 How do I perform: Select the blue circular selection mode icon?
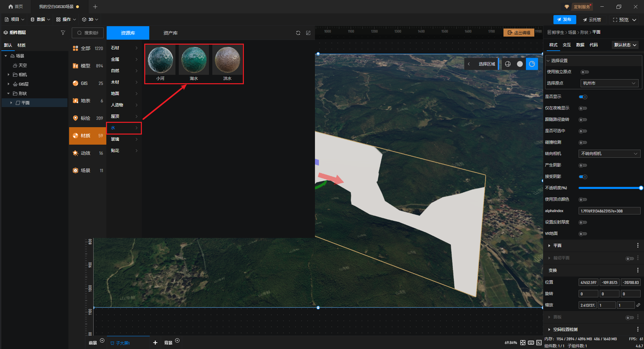[532, 64]
